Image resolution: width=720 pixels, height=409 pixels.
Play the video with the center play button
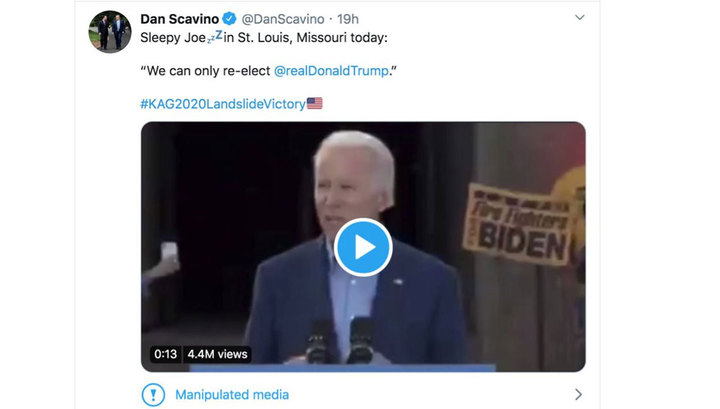pos(363,246)
